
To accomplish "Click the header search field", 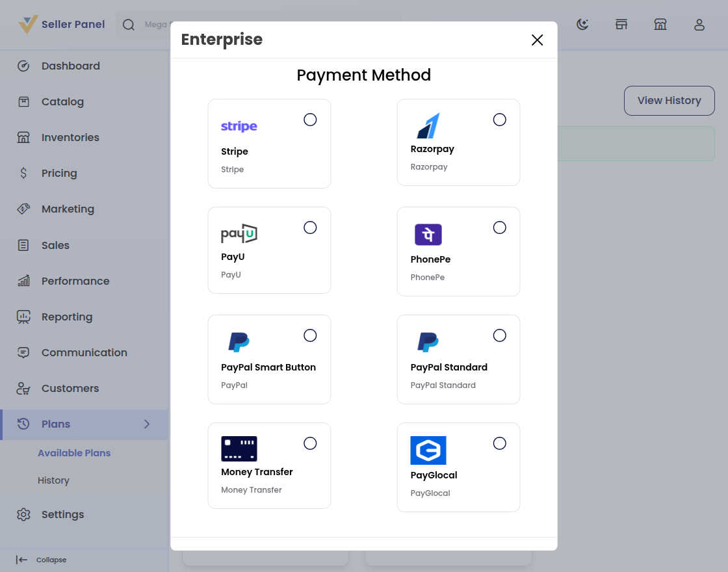I will point(259,25).
